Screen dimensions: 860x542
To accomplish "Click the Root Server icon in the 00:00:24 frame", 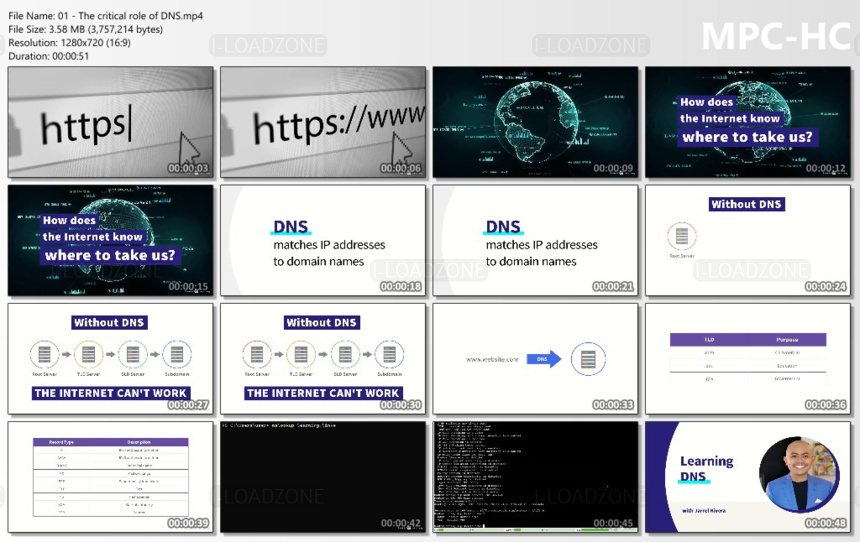I will 682,236.
